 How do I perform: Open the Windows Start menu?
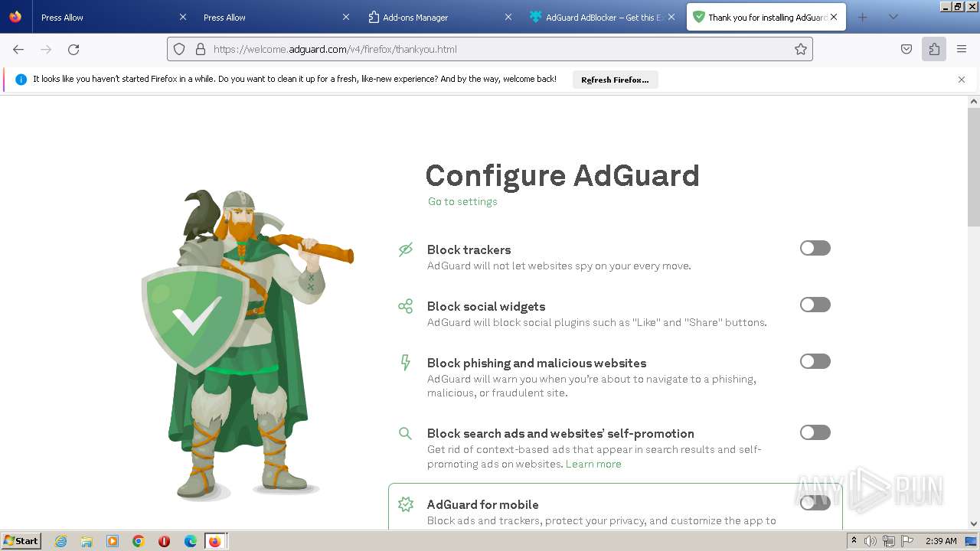(x=21, y=541)
